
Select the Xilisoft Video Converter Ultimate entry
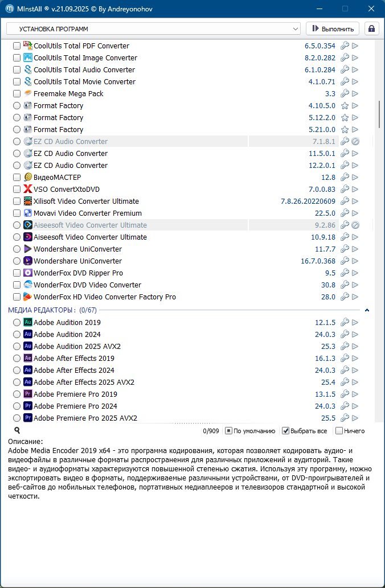[x=86, y=202]
